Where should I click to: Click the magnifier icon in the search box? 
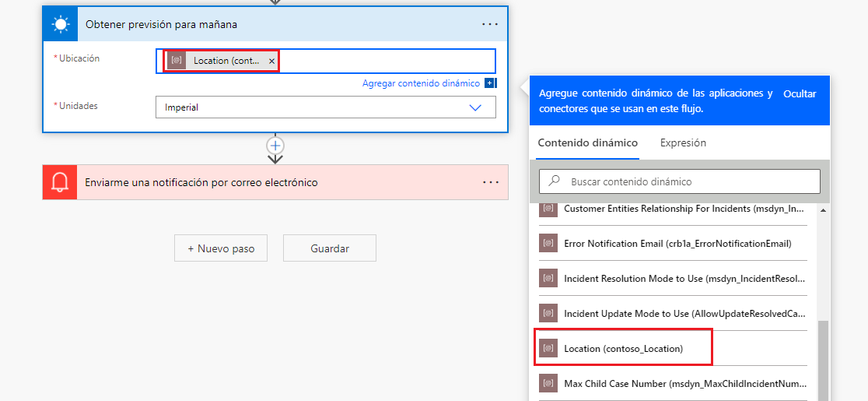tap(553, 181)
